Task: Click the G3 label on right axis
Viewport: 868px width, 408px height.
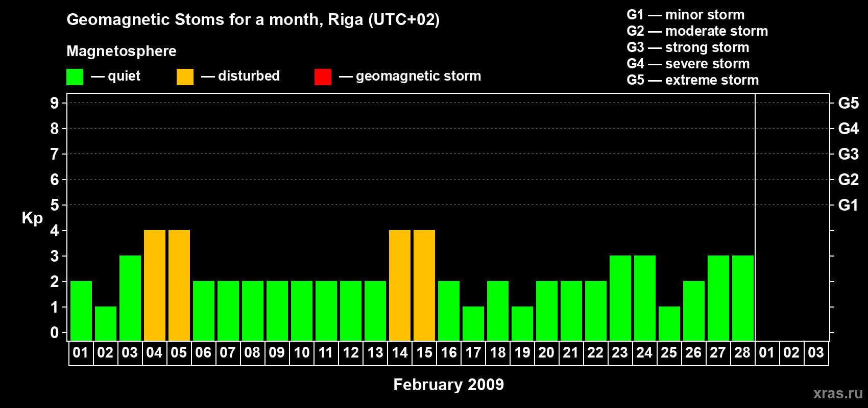Action: [849, 154]
